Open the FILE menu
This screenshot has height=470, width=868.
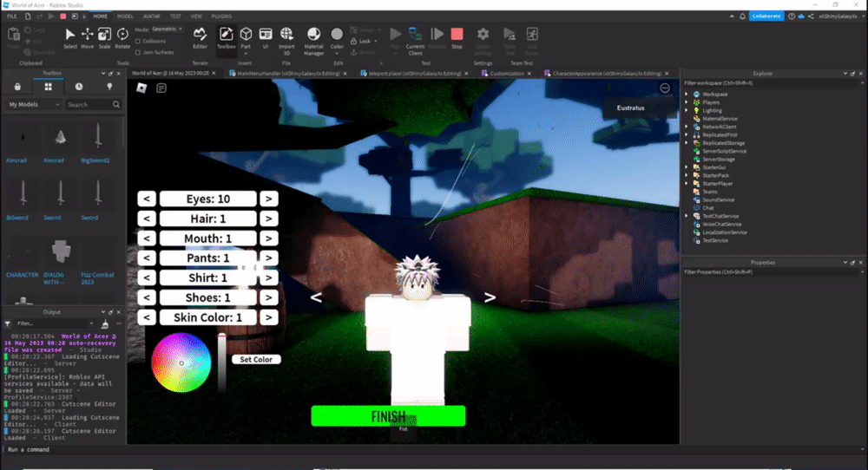click(11, 16)
